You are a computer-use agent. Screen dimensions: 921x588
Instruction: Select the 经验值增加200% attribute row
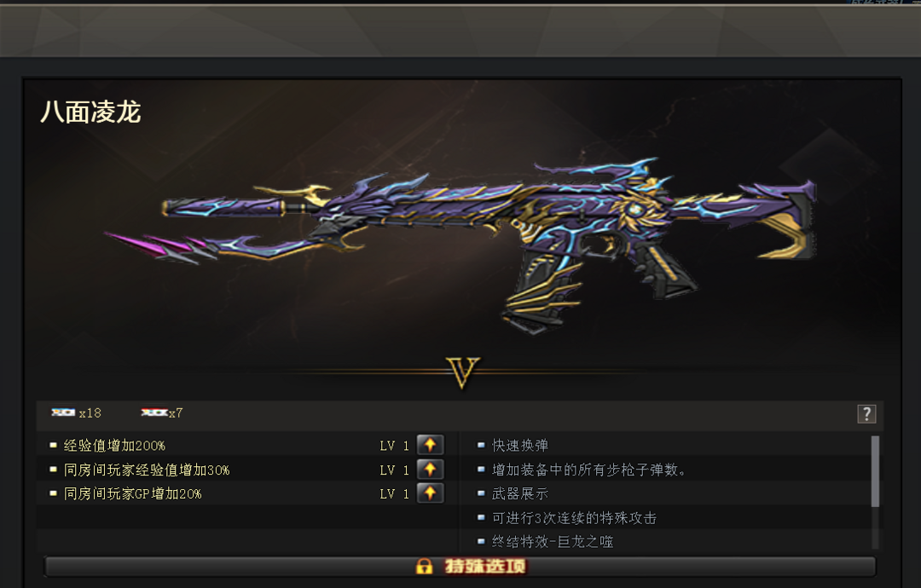click(246, 446)
